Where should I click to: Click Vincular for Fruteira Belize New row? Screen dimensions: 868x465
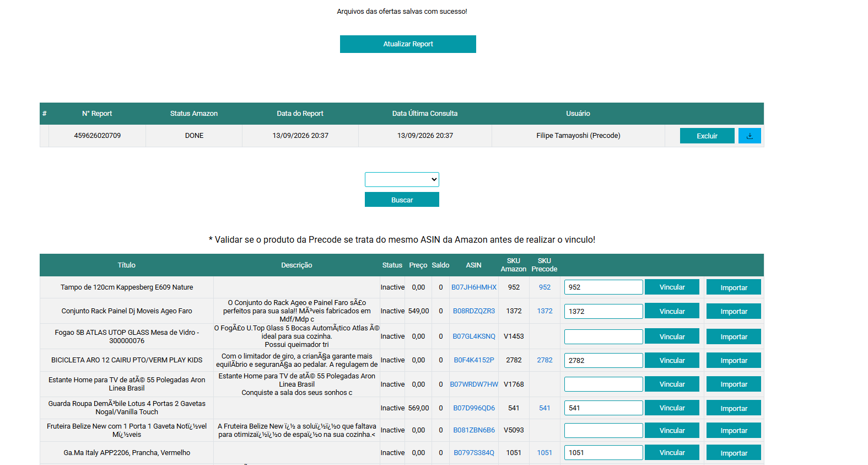672,430
